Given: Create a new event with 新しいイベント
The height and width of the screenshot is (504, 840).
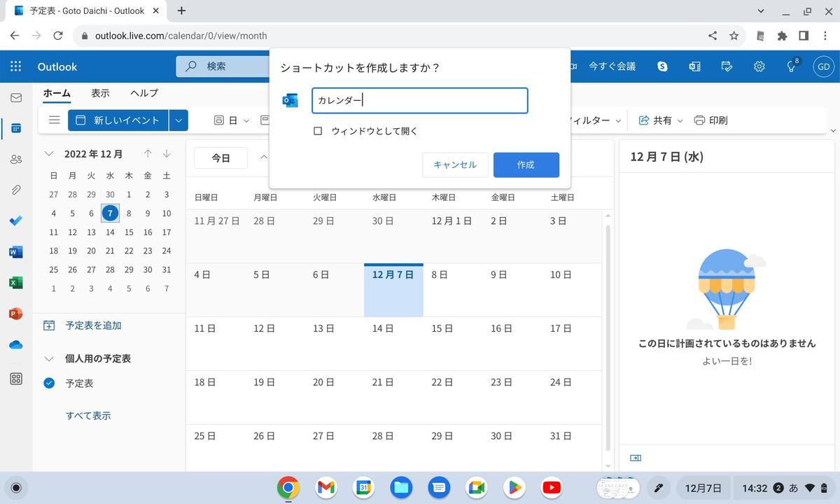Looking at the screenshot, I should point(118,120).
